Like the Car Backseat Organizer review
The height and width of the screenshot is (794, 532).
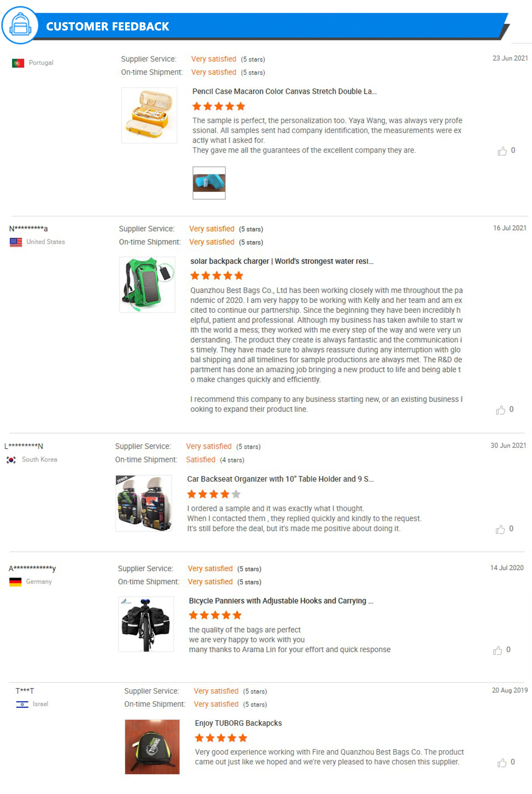click(500, 529)
